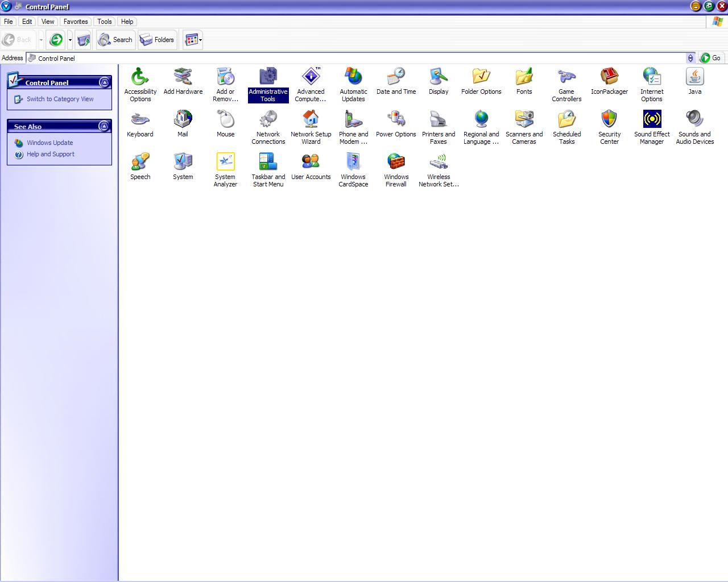The width and height of the screenshot is (728, 582).
Task: Open the Favorites menu
Action: [x=76, y=22]
